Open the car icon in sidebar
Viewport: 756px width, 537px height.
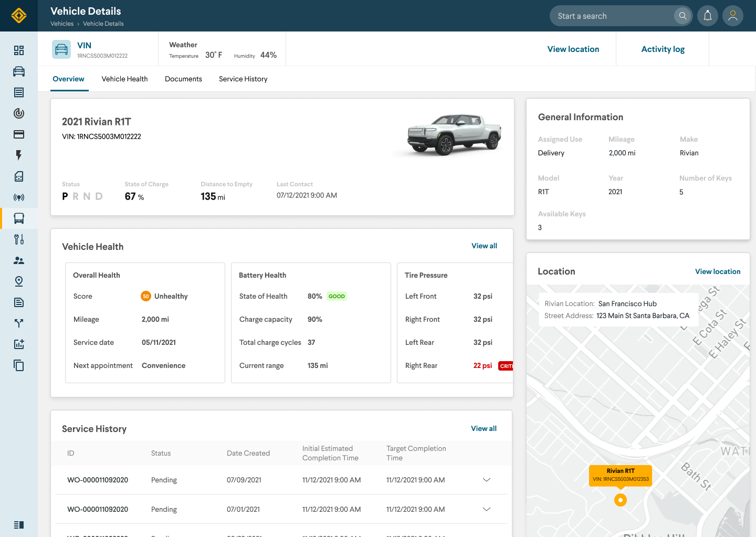coord(19,71)
